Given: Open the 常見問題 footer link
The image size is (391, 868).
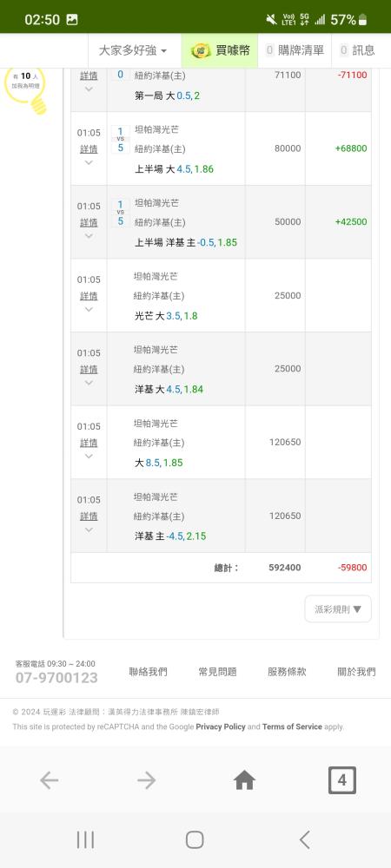Looking at the screenshot, I should point(217,672).
